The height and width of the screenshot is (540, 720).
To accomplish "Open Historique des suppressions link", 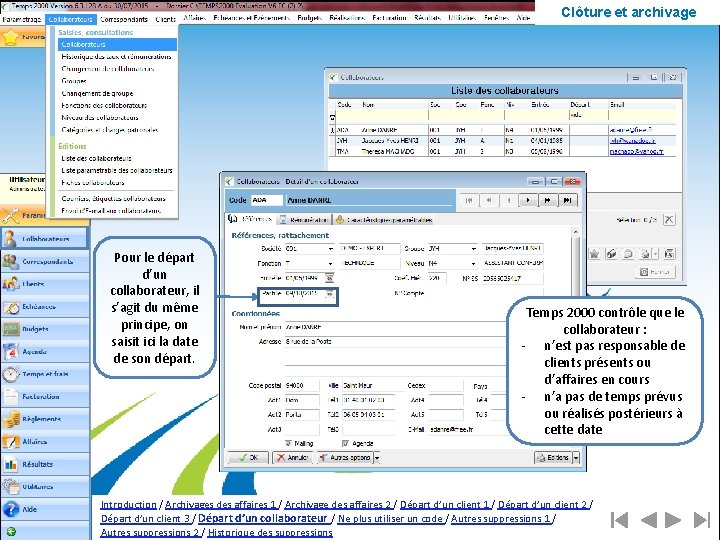I will (270, 533).
